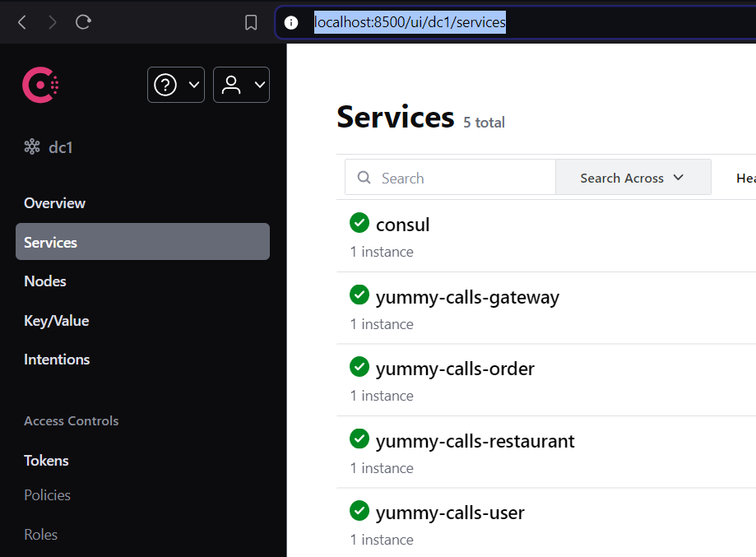
Task: Expand chevron next to user icon
Action: (260, 85)
